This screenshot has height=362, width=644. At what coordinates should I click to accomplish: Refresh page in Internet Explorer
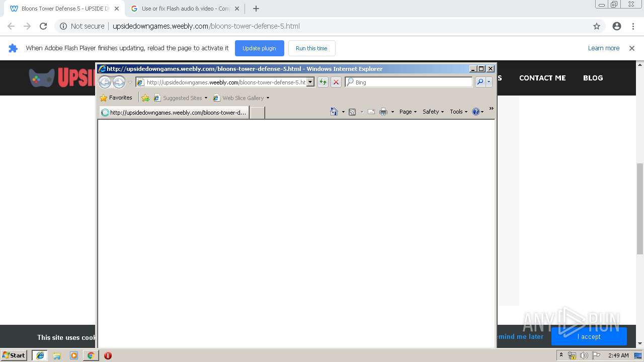[x=323, y=82]
